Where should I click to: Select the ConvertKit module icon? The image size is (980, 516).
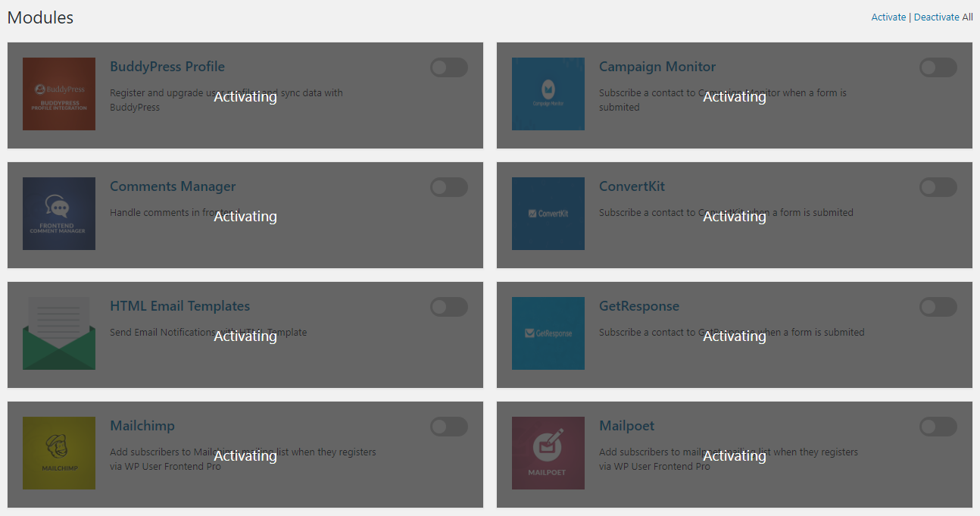548,214
